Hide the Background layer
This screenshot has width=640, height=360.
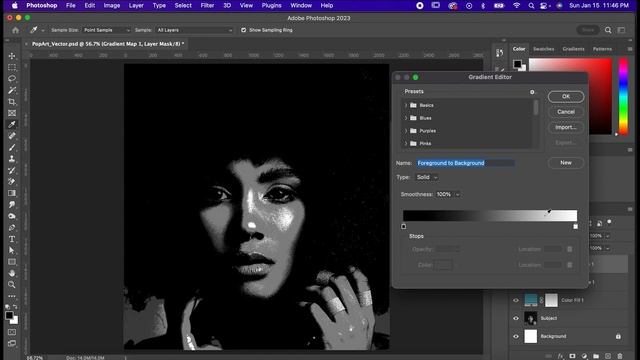click(x=516, y=336)
